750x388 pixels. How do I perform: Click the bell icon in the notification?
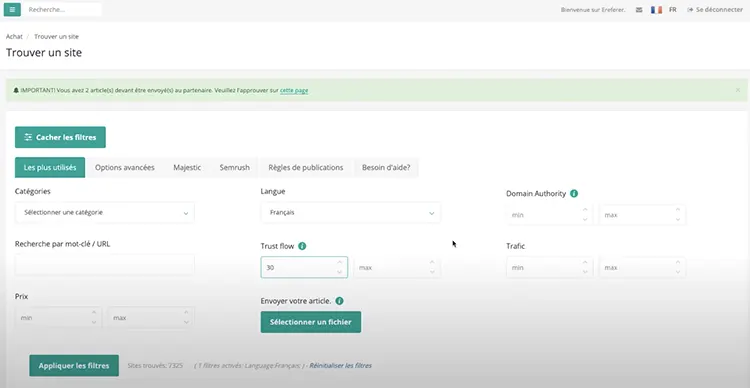pyautogui.click(x=16, y=90)
